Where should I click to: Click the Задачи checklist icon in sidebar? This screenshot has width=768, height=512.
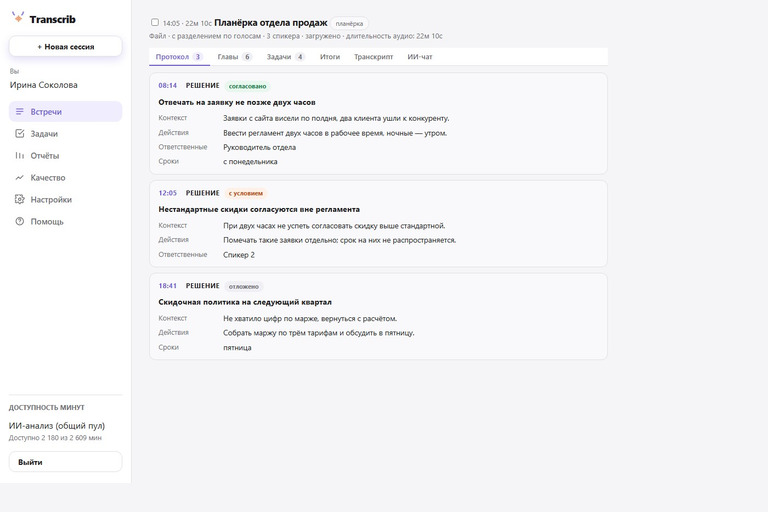pyautogui.click(x=20, y=134)
